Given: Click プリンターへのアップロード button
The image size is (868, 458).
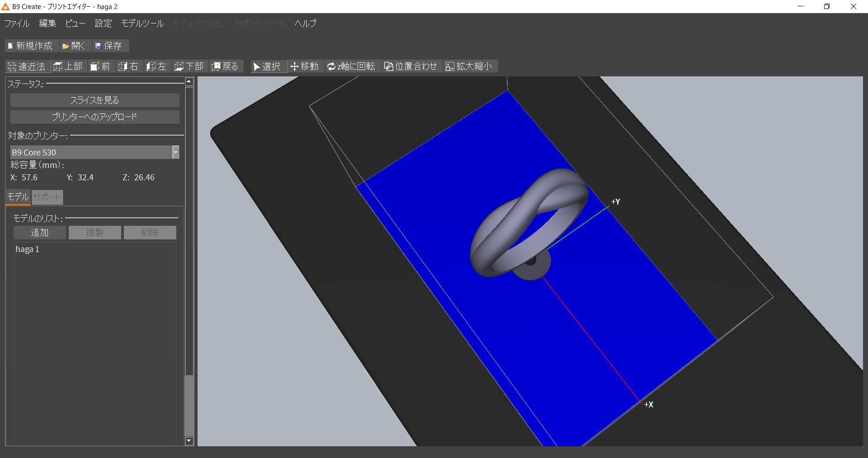Looking at the screenshot, I should click(x=94, y=117).
